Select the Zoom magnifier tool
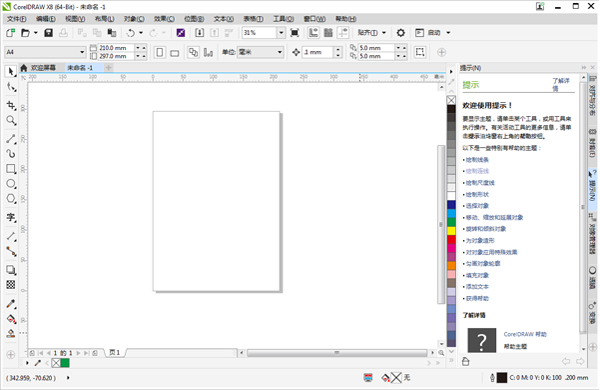Image resolution: width=600 pixels, height=390 pixels. (11, 121)
